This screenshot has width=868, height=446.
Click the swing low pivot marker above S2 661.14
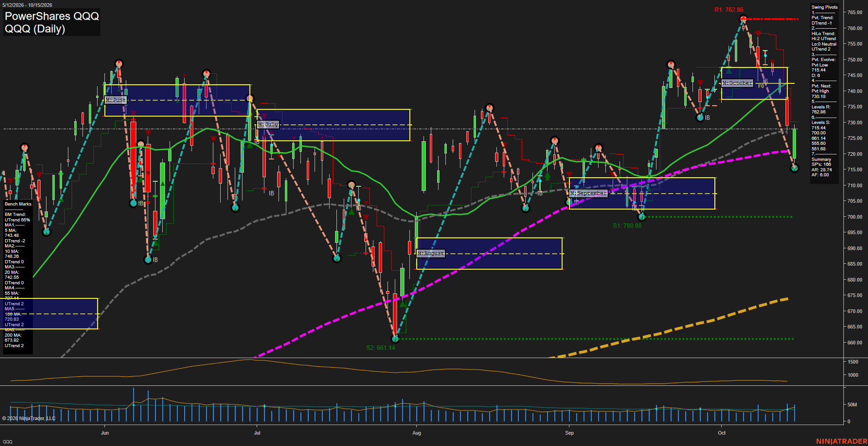395,338
